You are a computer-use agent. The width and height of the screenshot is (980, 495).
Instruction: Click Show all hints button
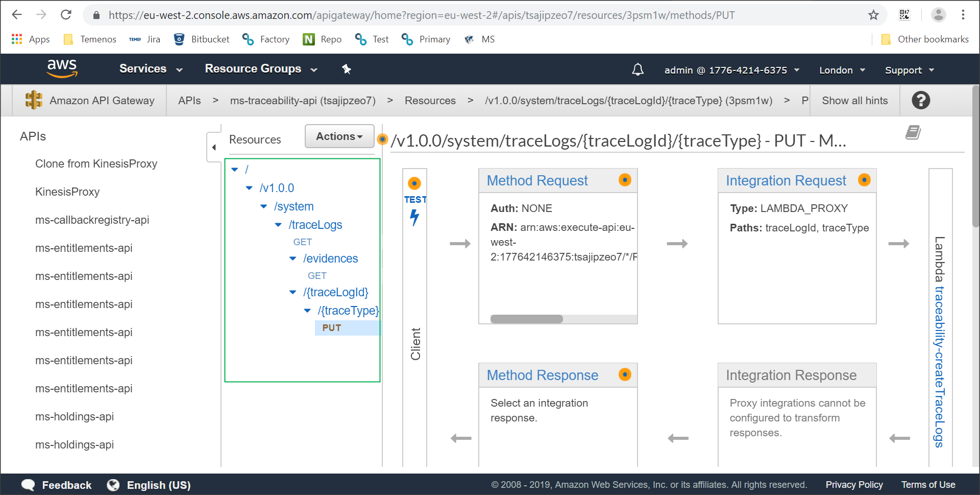[854, 101]
